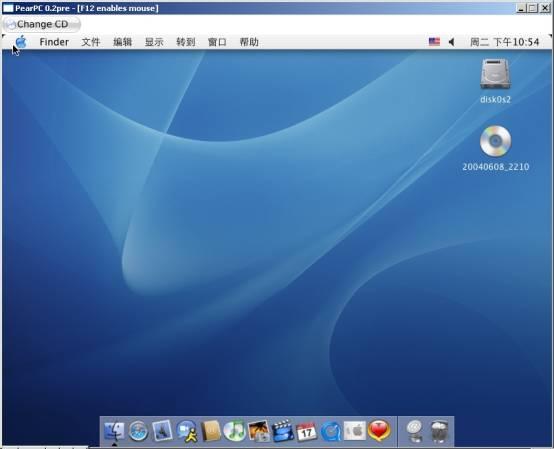Open System Preferences from the Dock
The width and height of the screenshot is (554, 449).
[355, 431]
